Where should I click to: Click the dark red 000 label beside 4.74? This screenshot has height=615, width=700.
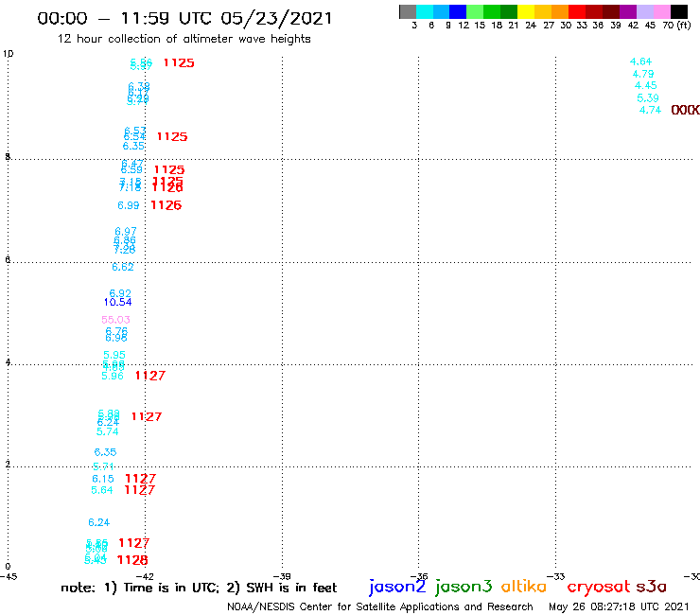(685, 110)
